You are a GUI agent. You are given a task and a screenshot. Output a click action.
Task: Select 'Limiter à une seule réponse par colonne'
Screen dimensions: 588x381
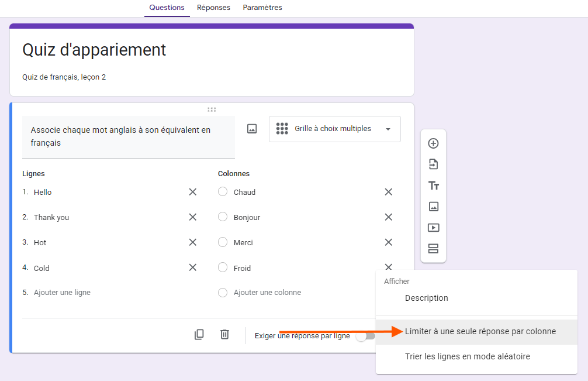[480, 331]
